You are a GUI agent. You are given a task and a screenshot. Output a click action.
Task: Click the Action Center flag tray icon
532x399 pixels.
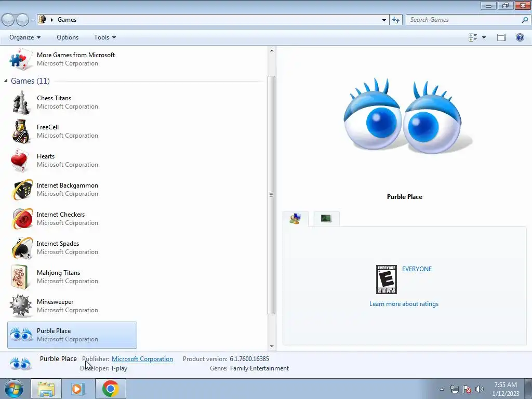(467, 389)
